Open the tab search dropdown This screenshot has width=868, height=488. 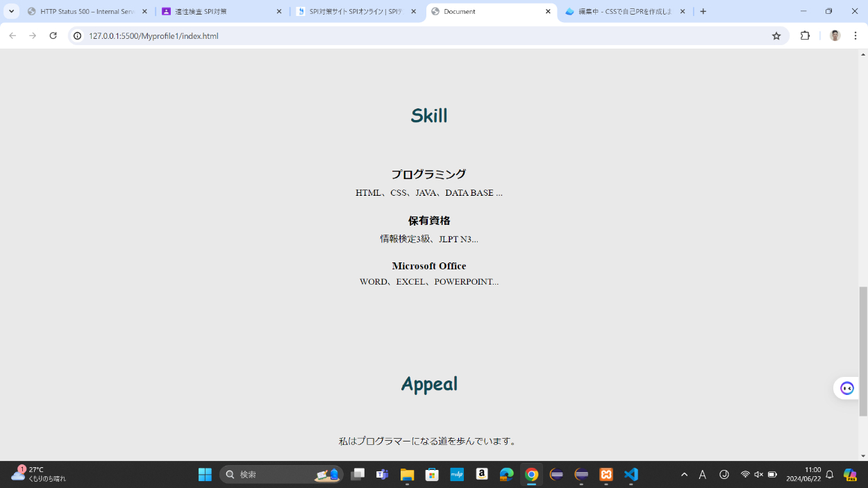tap(12, 11)
